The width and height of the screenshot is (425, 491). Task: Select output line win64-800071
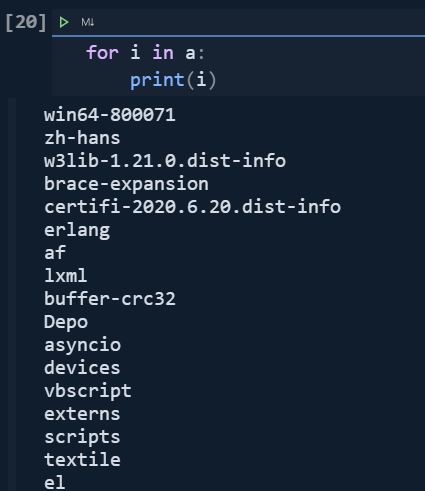coord(110,115)
